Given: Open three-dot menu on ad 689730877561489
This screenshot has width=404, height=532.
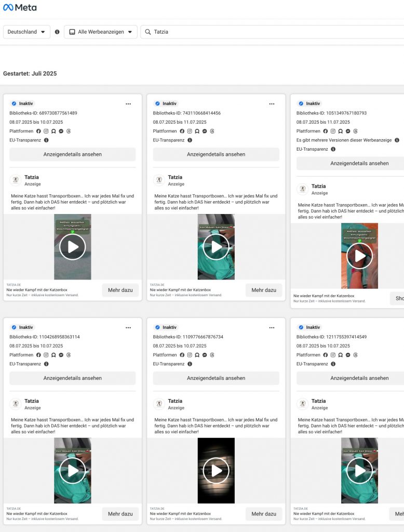Looking at the screenshot, I should 128,104.
